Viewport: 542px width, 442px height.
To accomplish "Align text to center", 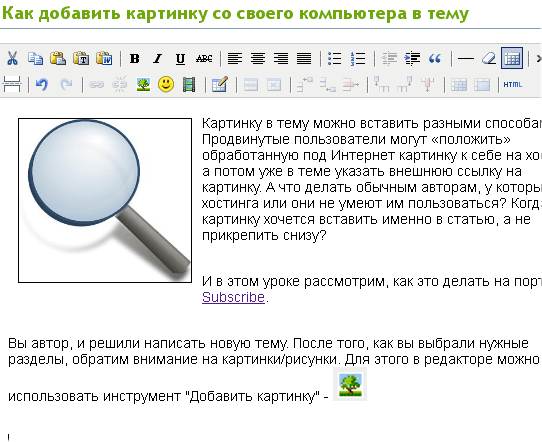I will [x=258, y=58].
